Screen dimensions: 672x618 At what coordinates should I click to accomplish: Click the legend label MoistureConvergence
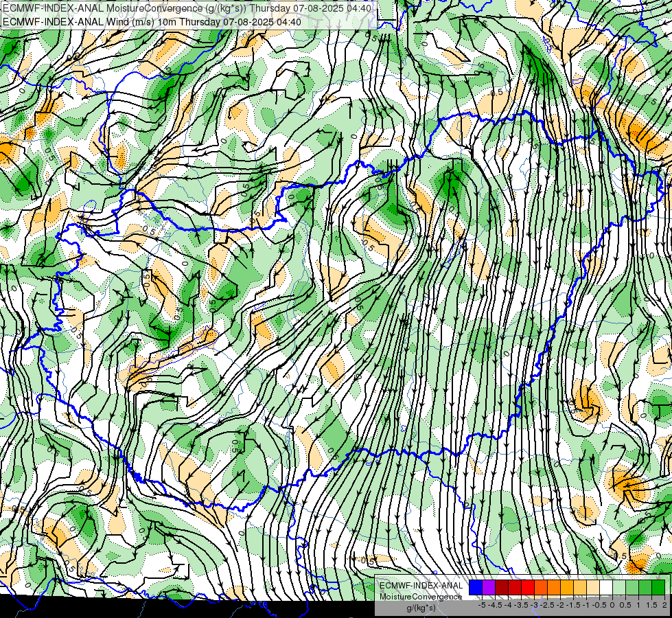421,597
